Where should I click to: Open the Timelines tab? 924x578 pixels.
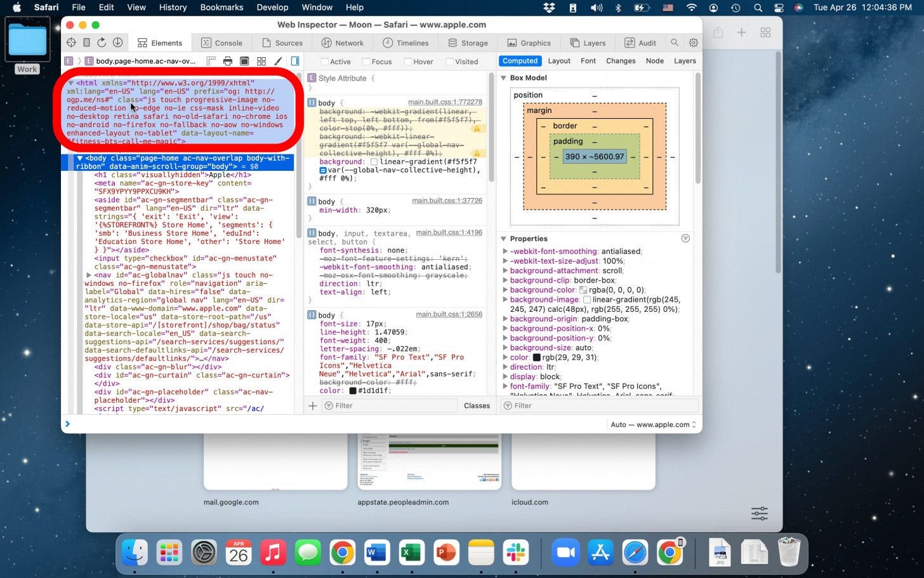point(406,43)
